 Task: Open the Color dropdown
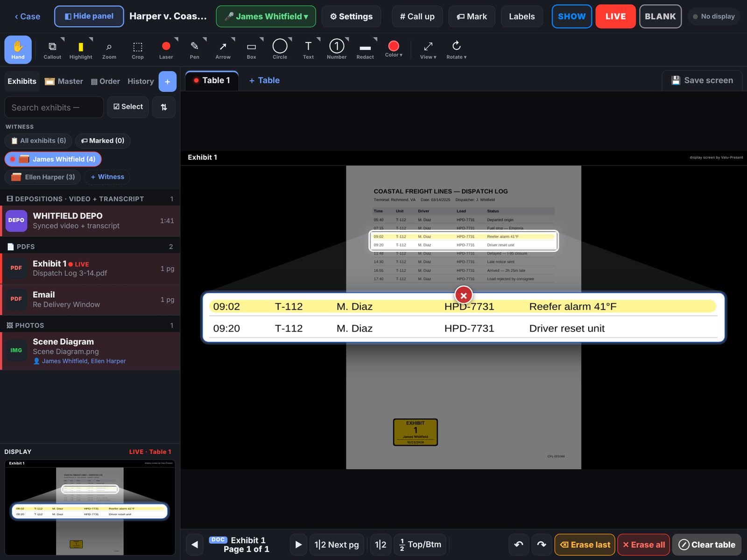point(394,50)
